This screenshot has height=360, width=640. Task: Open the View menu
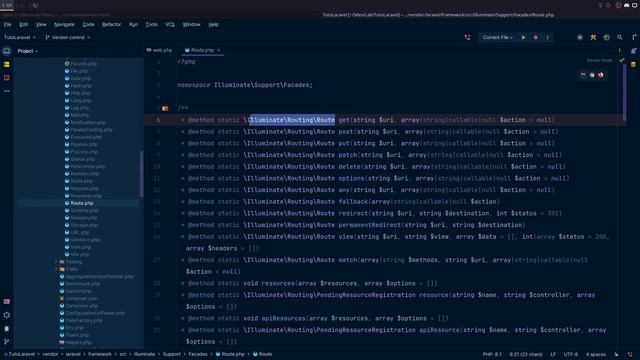41,25
